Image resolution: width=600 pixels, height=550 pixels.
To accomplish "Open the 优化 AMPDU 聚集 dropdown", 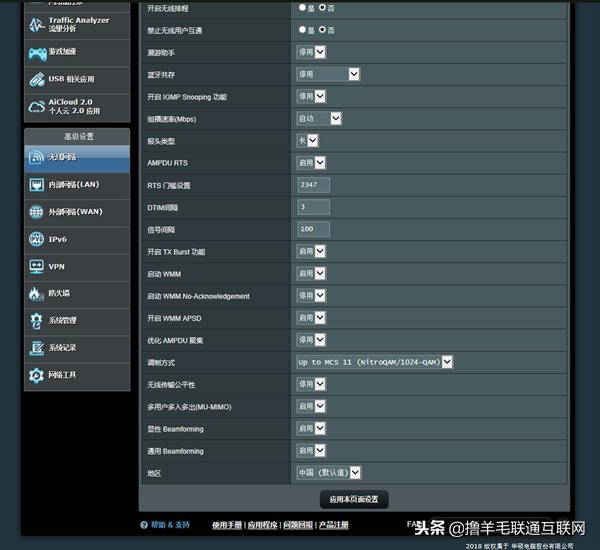I will point(311,340).
